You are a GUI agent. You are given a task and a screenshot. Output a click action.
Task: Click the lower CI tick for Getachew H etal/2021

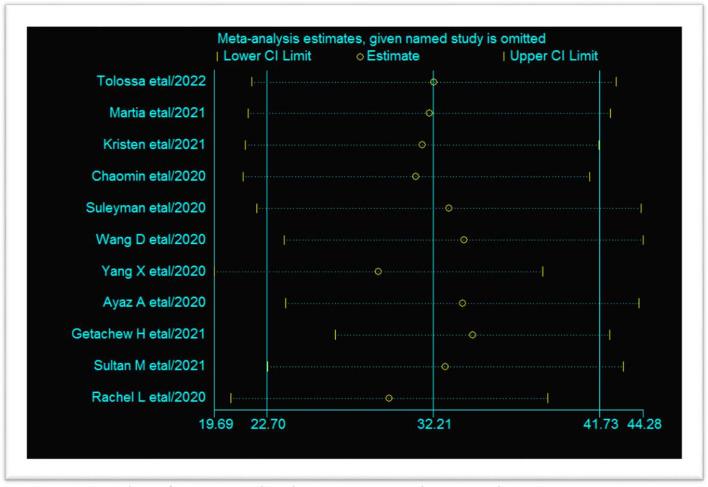click(x=335, y=335)
